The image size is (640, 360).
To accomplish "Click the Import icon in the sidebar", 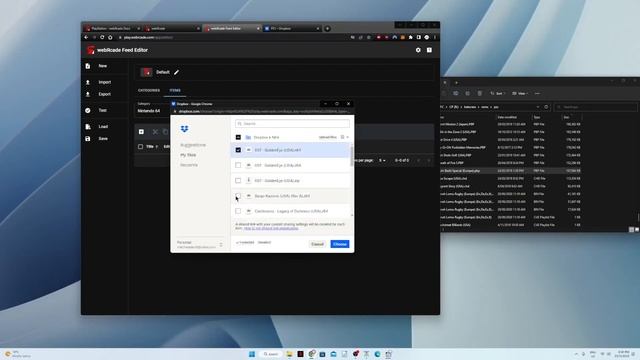I will coord(88,82).
